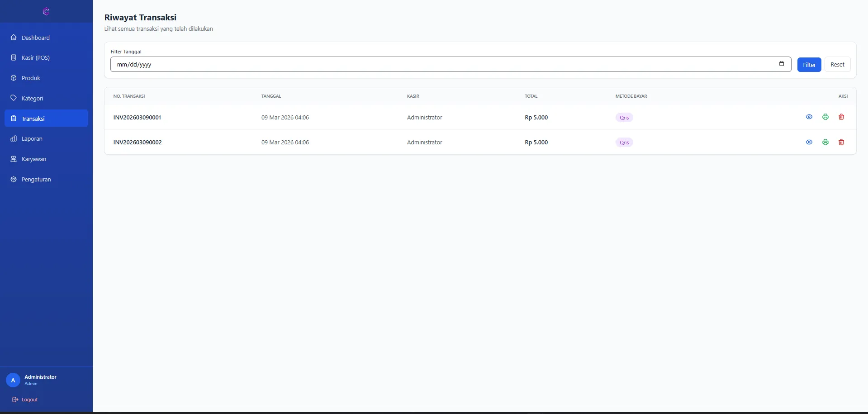Viewport: 868px width, 414px height.
Task: Click the app logo in sidebar header
Action: pos(46,11)
